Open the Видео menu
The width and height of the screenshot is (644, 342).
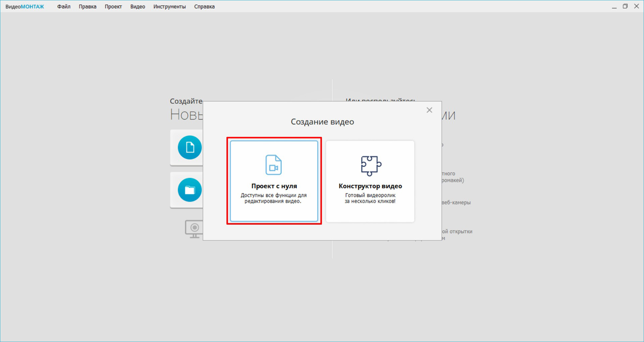pos(138,7)
